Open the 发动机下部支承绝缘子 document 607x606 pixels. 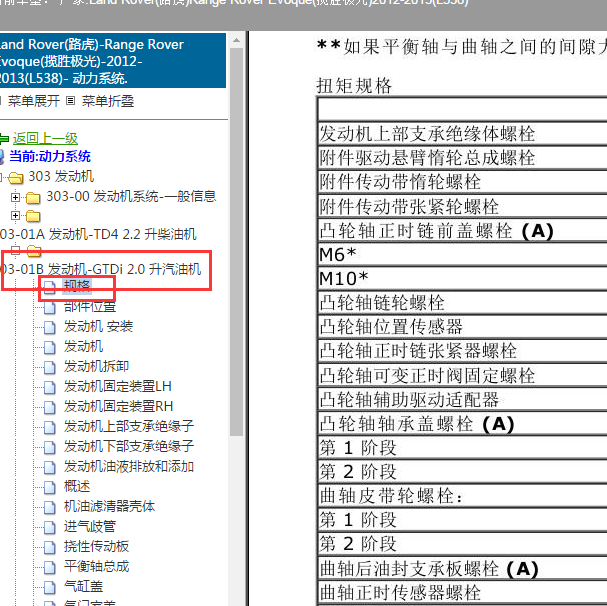pos(129,446)
